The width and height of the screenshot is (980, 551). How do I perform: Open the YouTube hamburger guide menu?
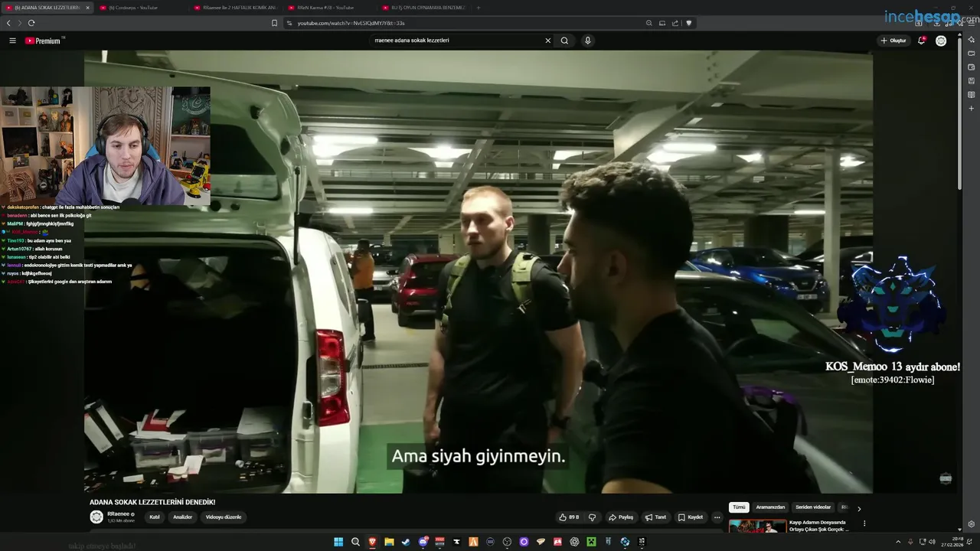coord(12,41)
